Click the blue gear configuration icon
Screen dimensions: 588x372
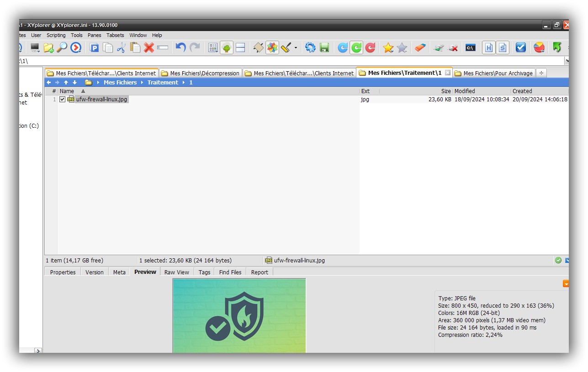click(x=310, y=47)
